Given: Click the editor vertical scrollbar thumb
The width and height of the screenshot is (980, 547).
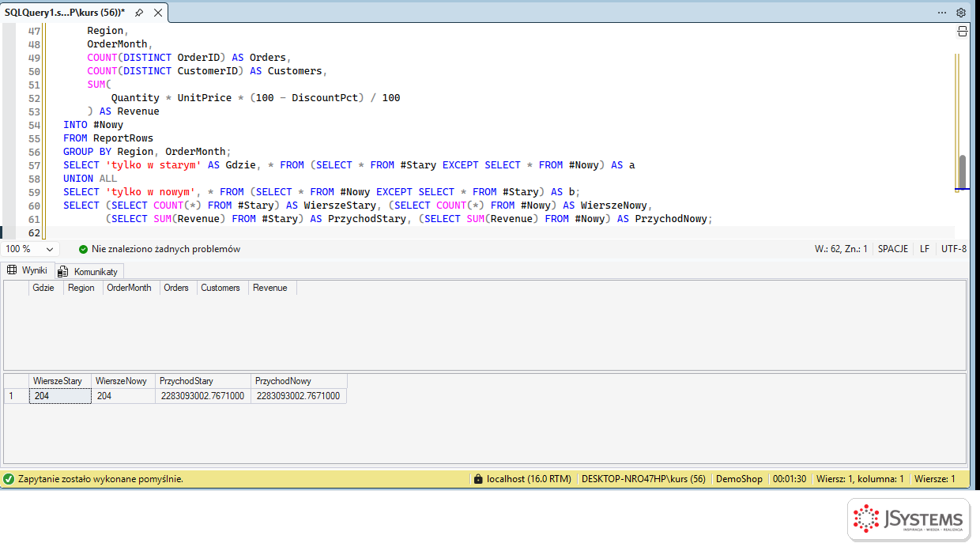Looking at the screenshot, I should click(x=963, y=171).
